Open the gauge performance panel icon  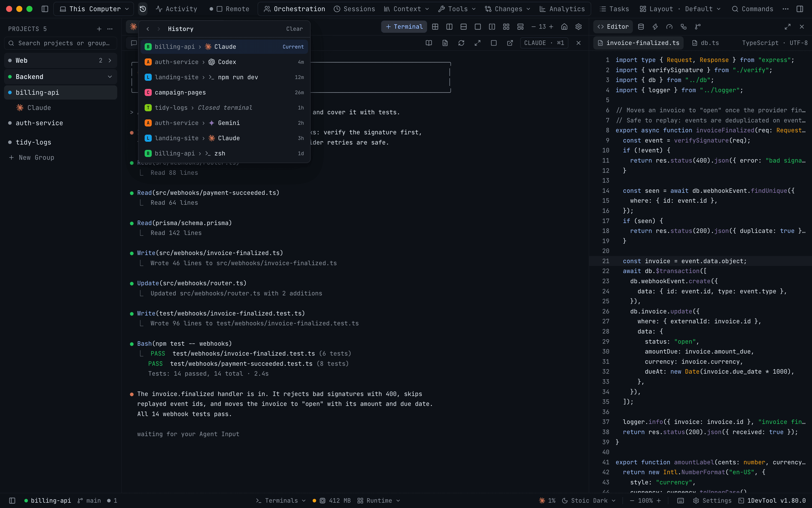click(669, 26)
